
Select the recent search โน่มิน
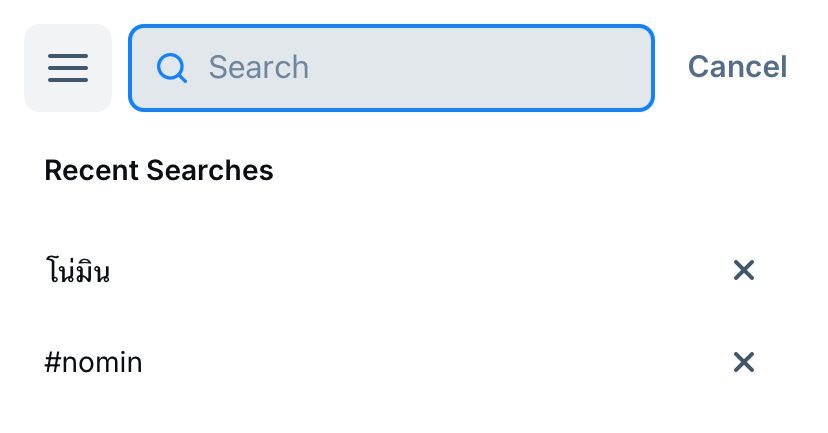pyautogui.click(x=78, y=271)
